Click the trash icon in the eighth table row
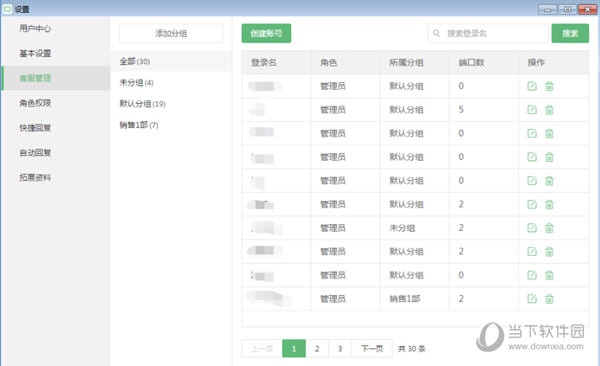 click(x=549, y=252)
